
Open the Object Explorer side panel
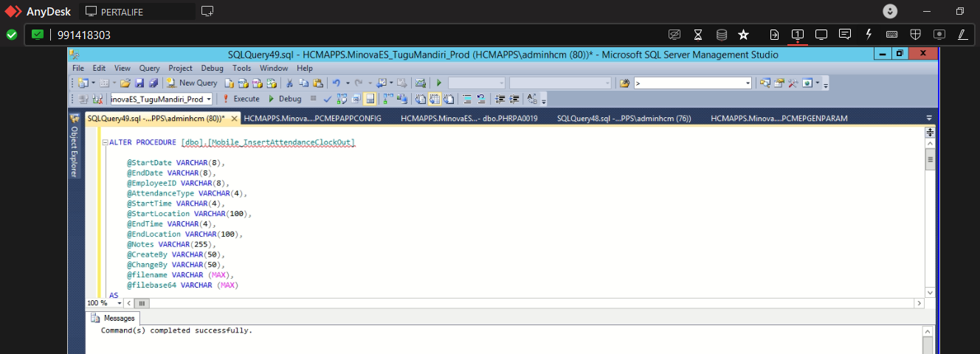(x=75, y=145)
